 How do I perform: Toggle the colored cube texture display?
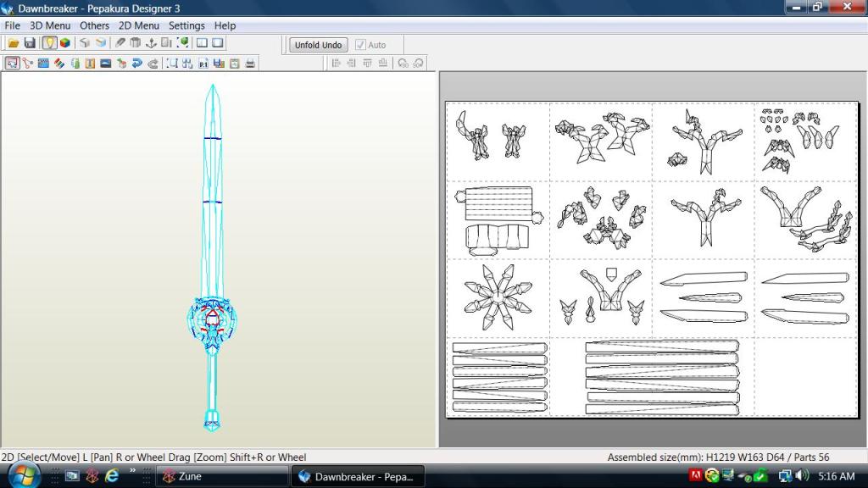[x=65, y=43]
